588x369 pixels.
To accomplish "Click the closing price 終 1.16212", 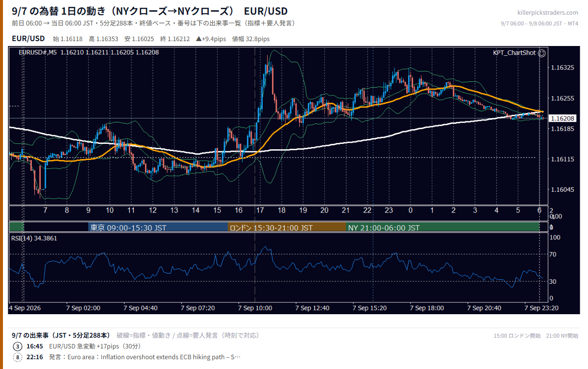I will [175, 39].
